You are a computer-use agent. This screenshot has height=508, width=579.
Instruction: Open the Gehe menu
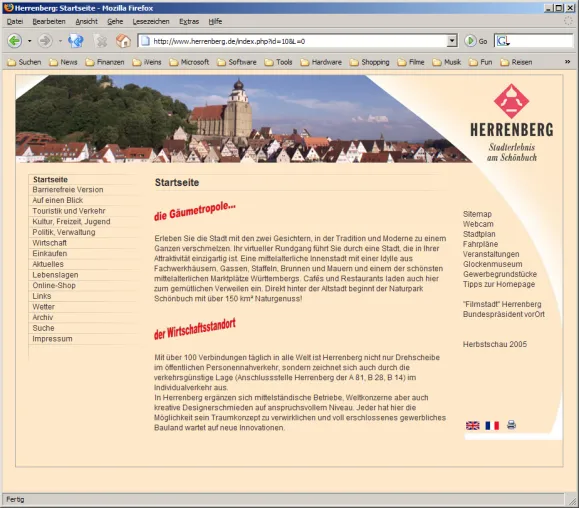click(x=115, y=21)
